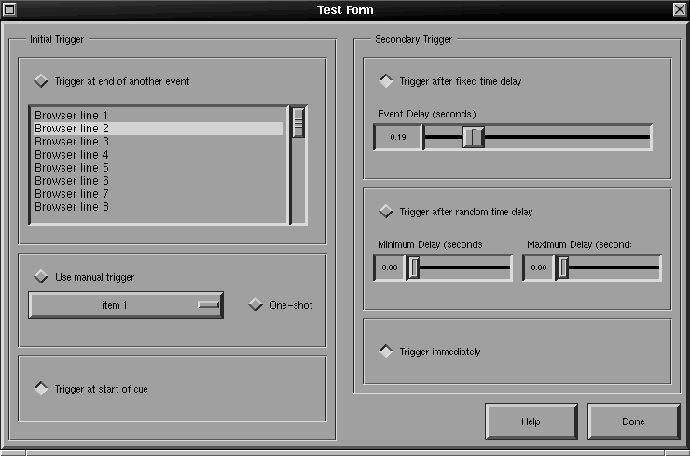Select highlighted 'Browser line 2' row

158,129
